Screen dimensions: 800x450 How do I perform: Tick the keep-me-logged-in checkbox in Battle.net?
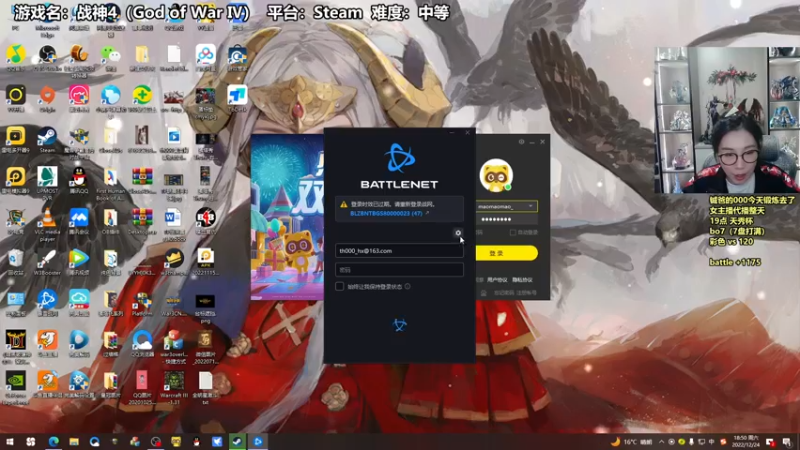pyautogui.click(x=339, y=286)
